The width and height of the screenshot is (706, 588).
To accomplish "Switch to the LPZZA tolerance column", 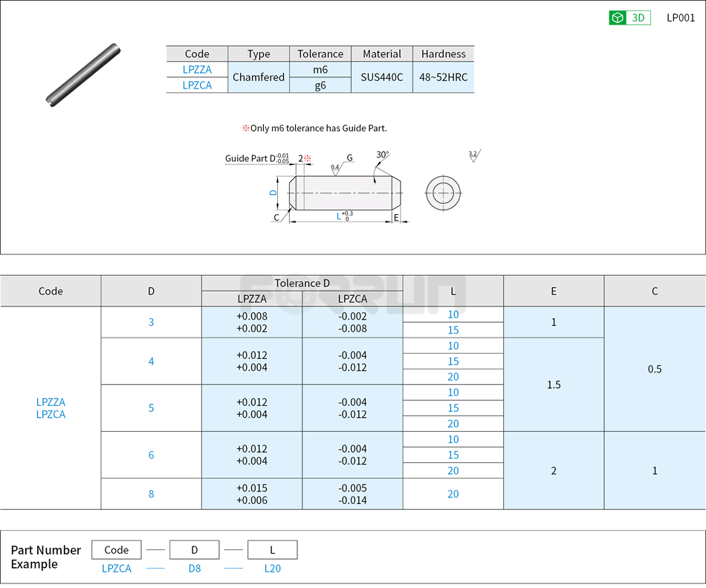I will coord(250,299).
